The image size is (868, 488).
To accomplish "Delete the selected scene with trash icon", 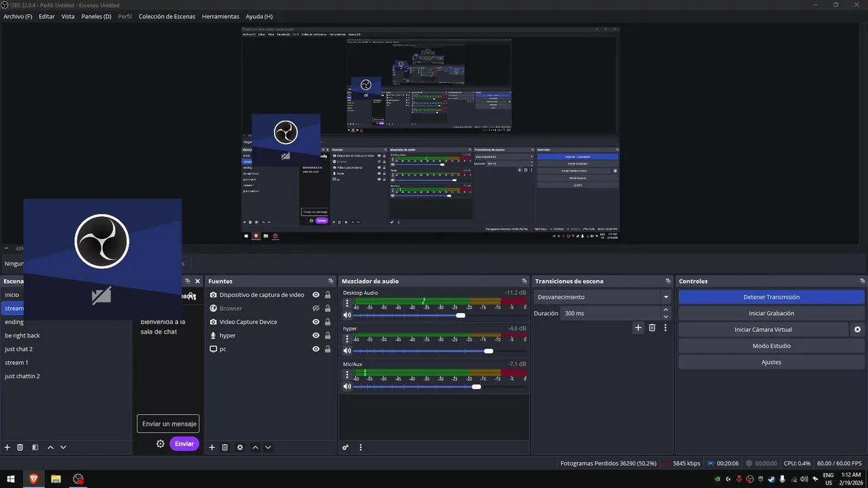I will click(20, 447).
